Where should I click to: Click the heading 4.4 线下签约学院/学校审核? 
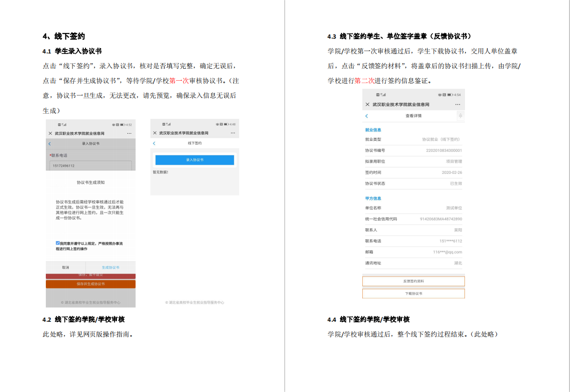pos(369,319)
